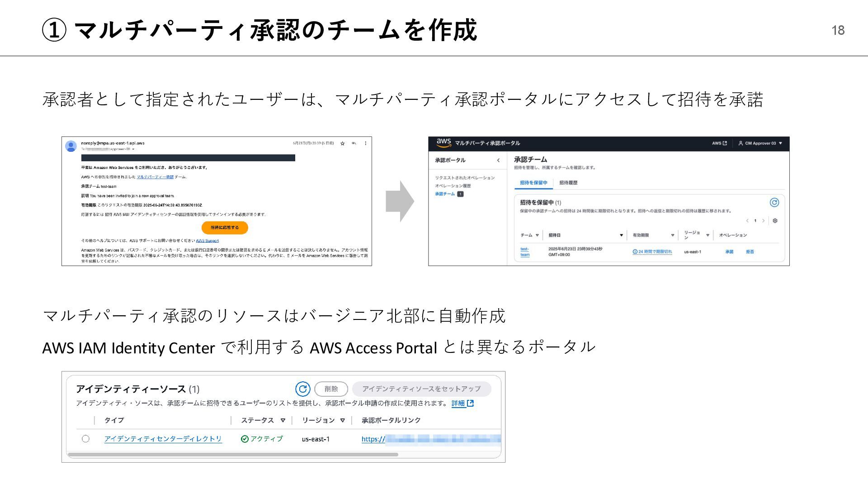Click the us-east-1 cell in identity sources table
The height and width of the screenshot is (488, 868).
pos(316,439)
